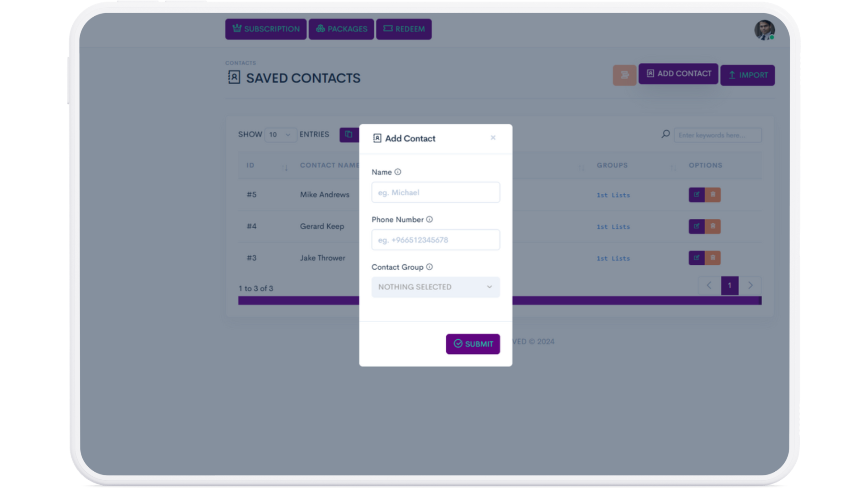
Task: Click the search magnifier icon
Action: (665, 134)
